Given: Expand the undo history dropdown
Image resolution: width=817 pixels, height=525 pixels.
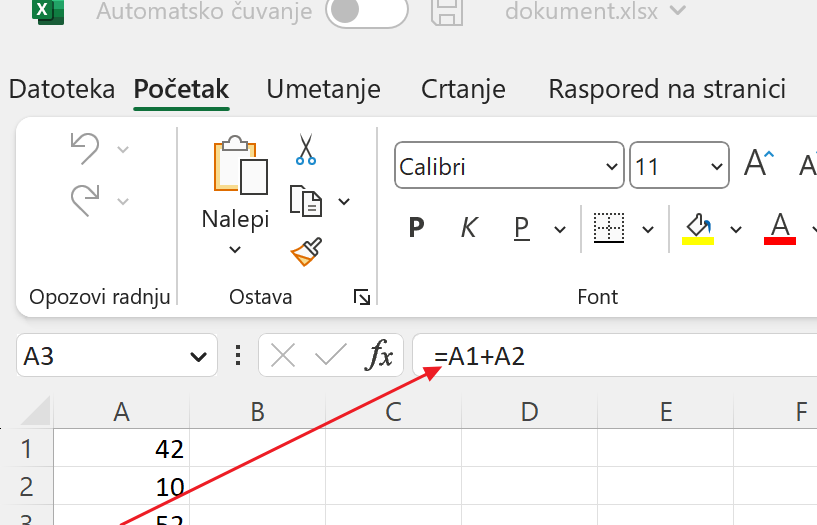Looking at the screenshot, I should point(123,150).
